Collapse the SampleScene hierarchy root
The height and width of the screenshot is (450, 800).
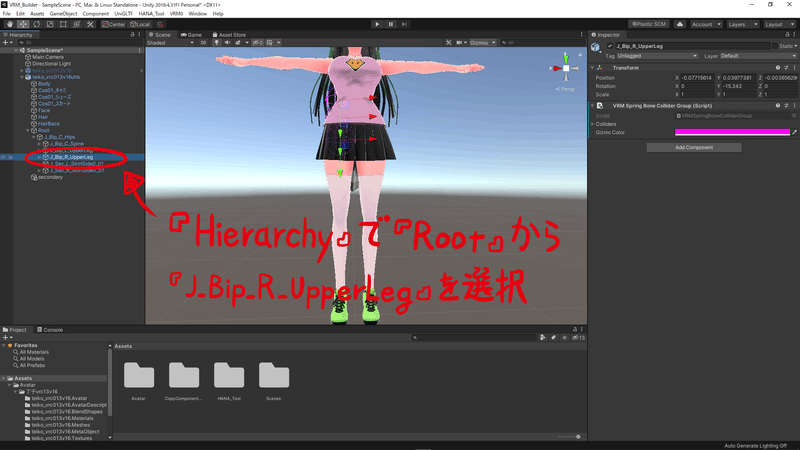tap(16, 51)
